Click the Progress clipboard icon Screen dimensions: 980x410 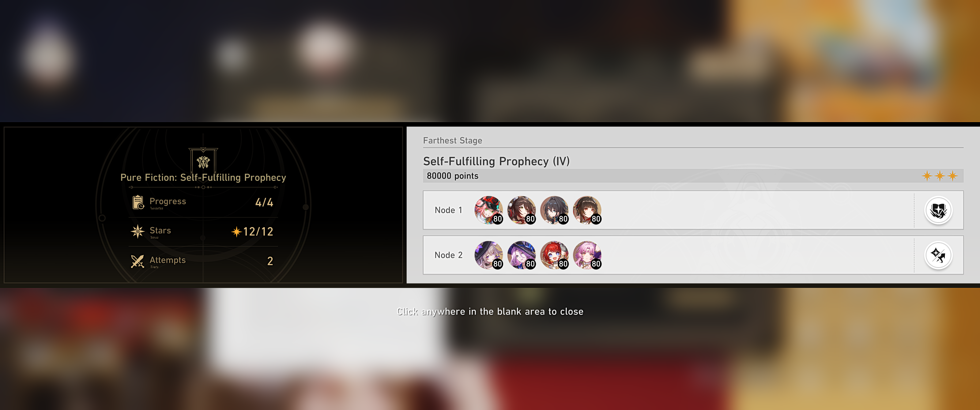(x=138, y=202)
